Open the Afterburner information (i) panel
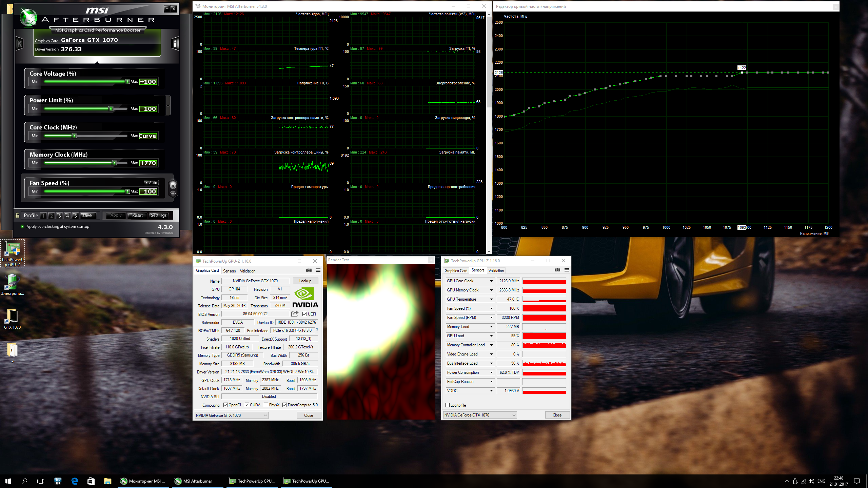 coord(175,43)
